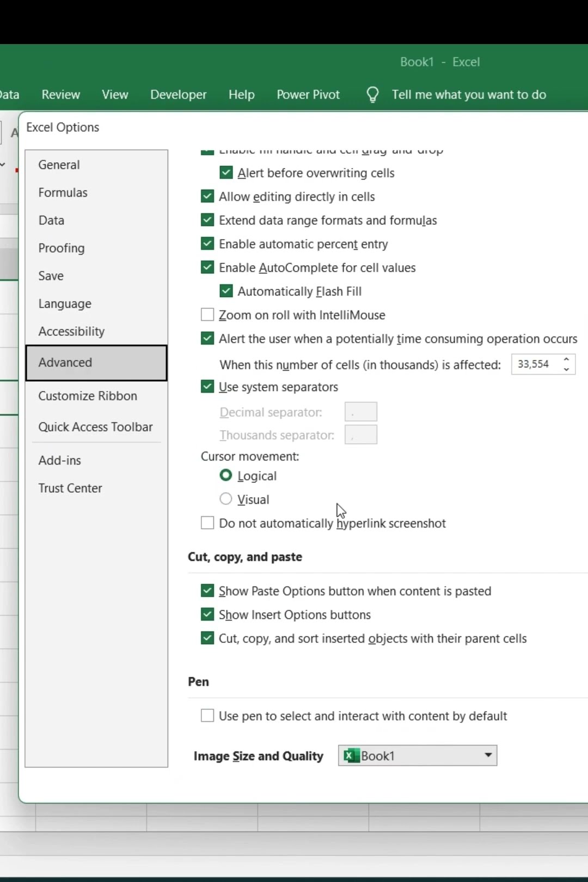Open the Power Pivot tab
This screenshot has width=588, height=882.
point(308,95)
